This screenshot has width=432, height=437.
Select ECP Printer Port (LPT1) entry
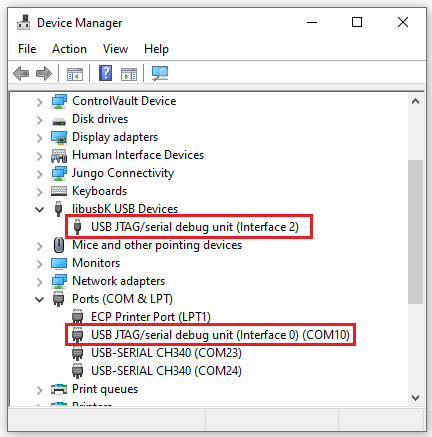pyautogui.click(x=151, y=317)
